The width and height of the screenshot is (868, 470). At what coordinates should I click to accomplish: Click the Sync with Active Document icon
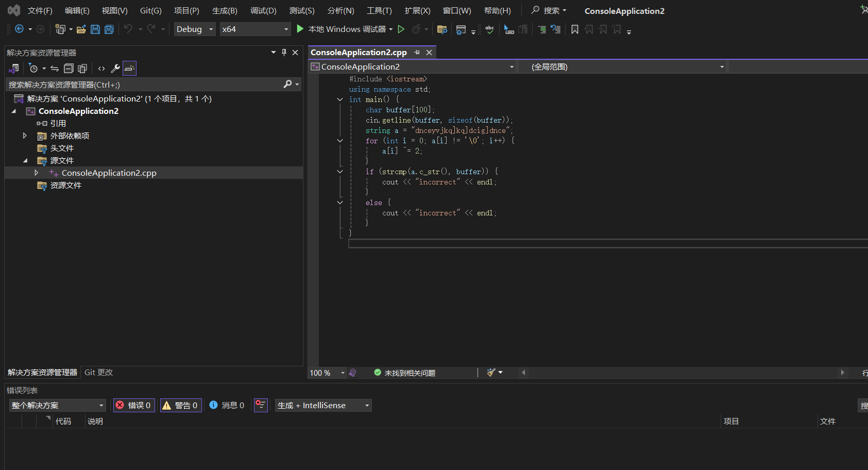(x=54, y=69)
